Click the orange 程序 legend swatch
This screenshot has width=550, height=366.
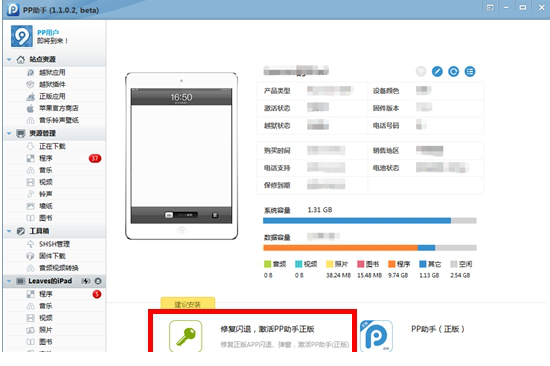click(392, 264)
